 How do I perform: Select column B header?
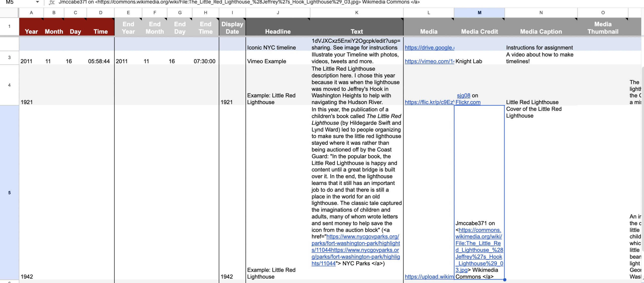click(x=54, y=13)
